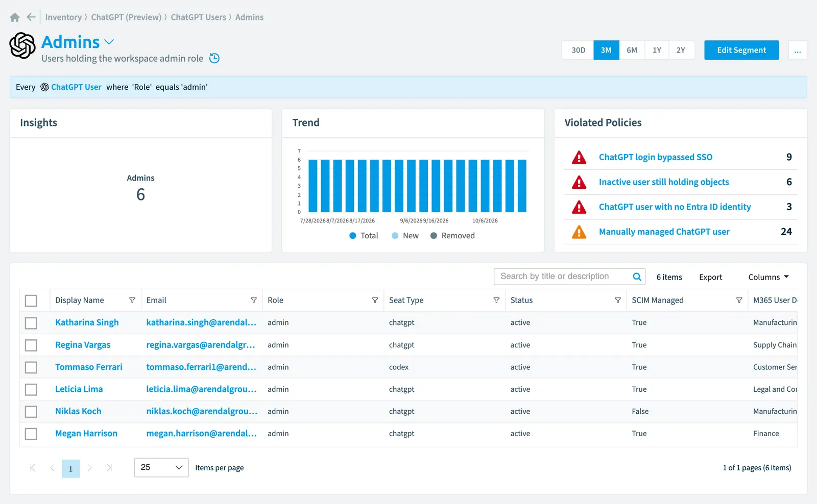817x504 pixels.
Task: Select the 6M time range
Action: coord(632,50)
